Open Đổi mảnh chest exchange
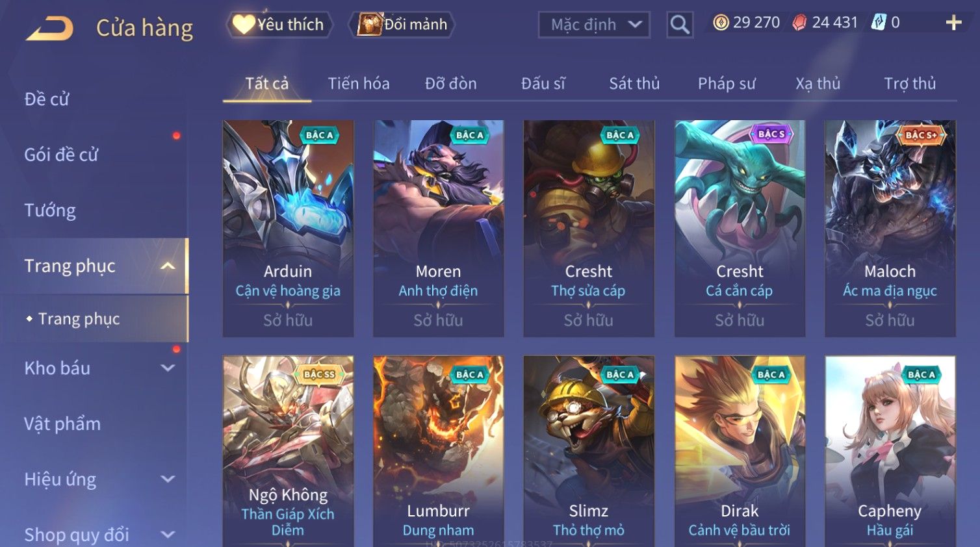980x547 pixels. (x=402, y=25)
